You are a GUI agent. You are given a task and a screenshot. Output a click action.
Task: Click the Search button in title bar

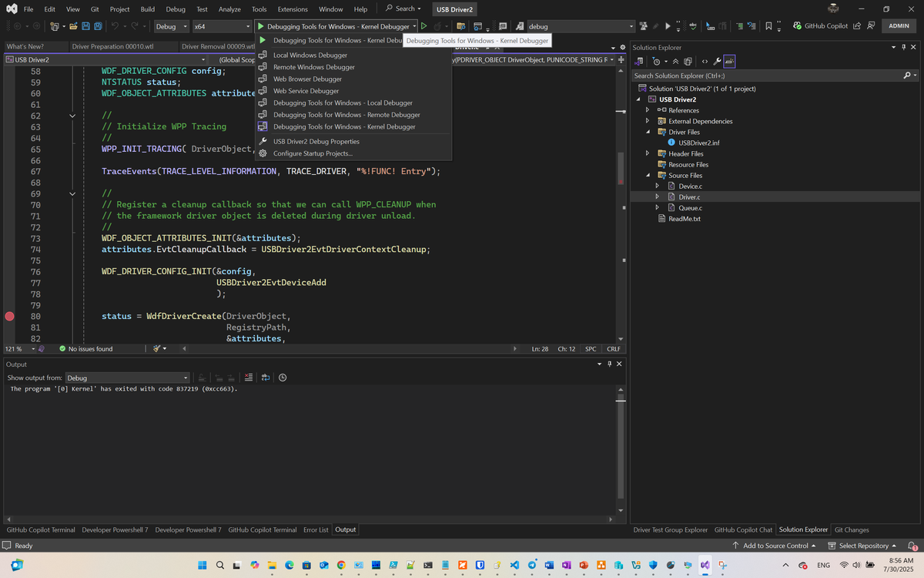pos(403,8)
